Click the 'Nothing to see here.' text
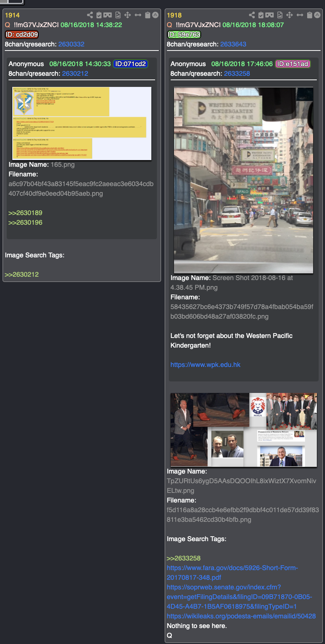This screenshot has height=644, width=325. [197, 626]
